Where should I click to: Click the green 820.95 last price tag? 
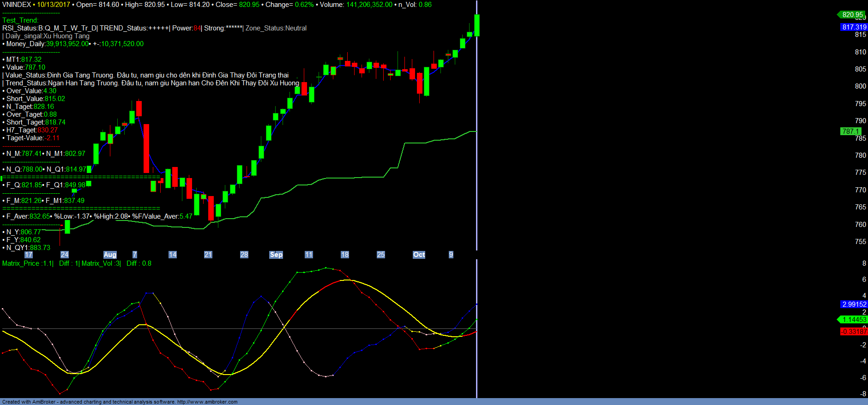tap(852, 15)
